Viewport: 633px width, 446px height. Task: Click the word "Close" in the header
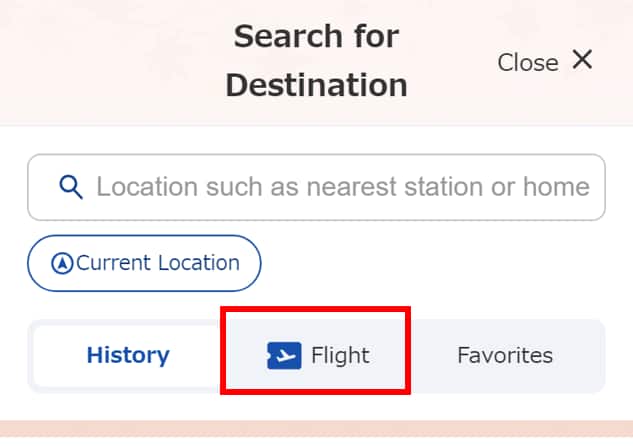[x=528, y=62]
